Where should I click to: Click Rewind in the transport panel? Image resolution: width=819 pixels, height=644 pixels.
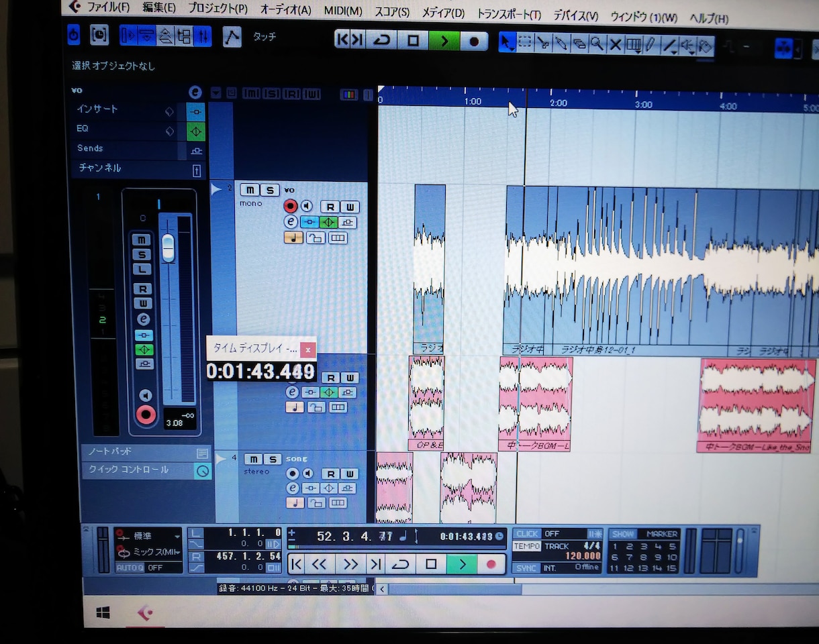coord(320,564)
